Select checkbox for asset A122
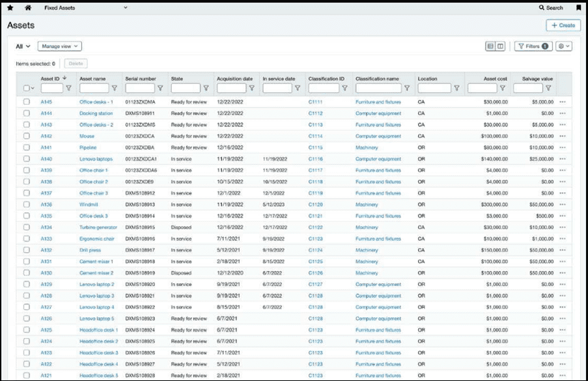The image size is (588, 381). [26, 364]
